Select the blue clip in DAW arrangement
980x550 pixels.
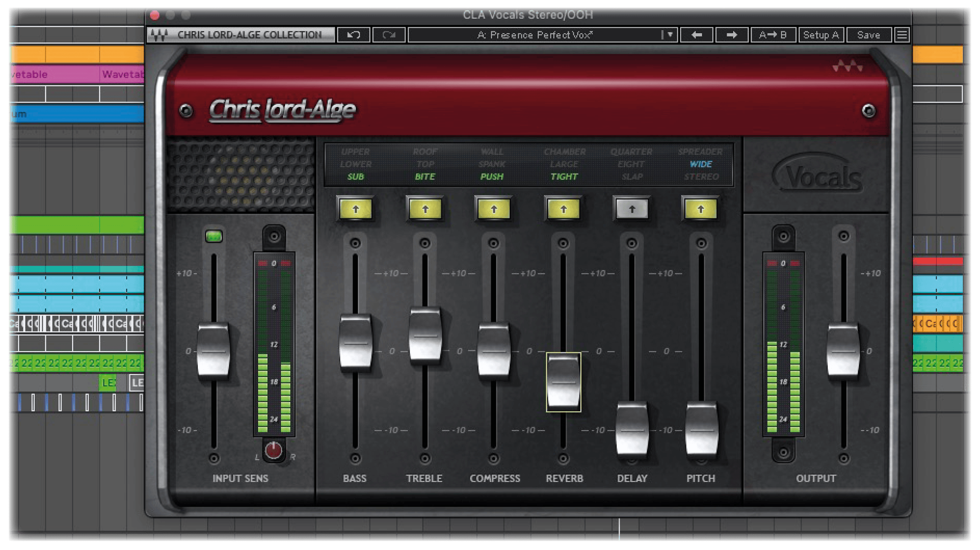pos(77,114)
